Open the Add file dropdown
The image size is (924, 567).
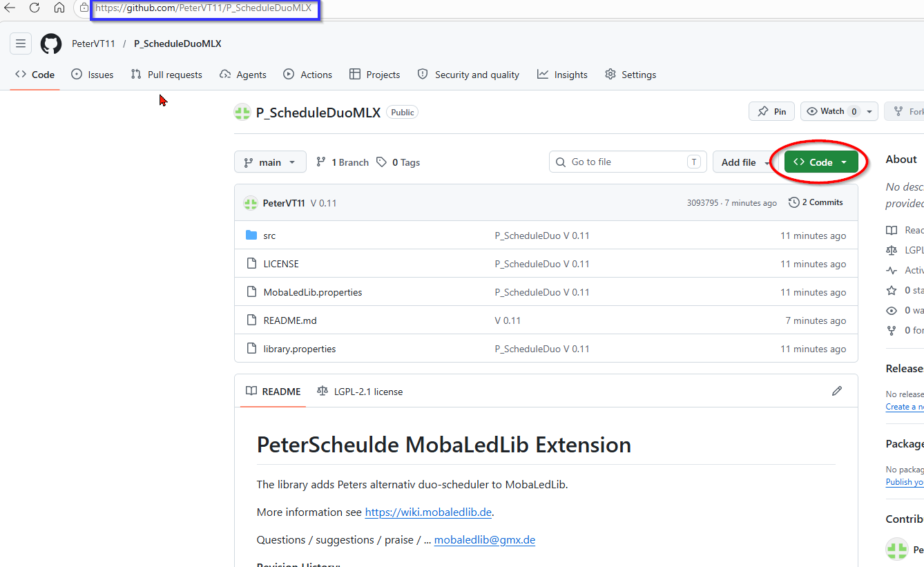pyautogui.click(x=742, y=162)
